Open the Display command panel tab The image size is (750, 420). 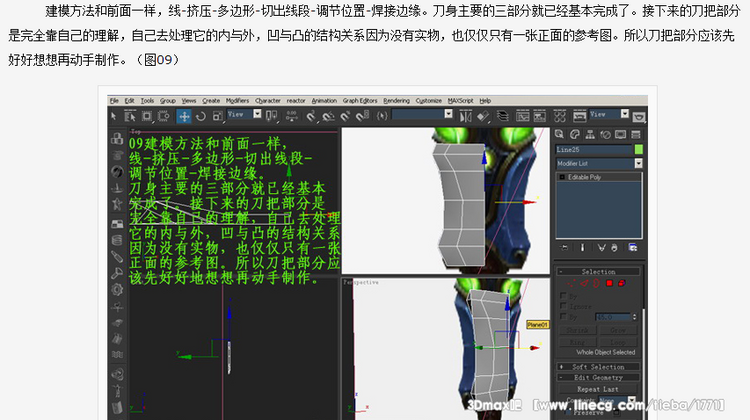point(621,135)
